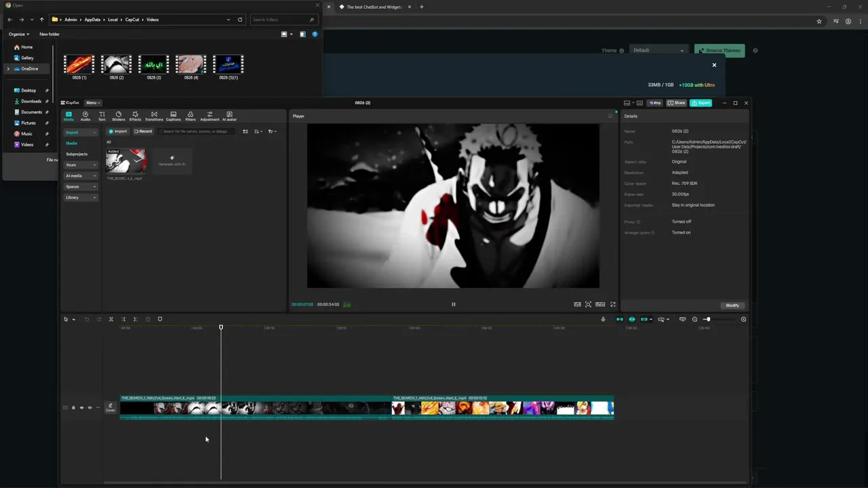868x488 pixels.
Task: Select the Media tab icon
Action: [x=68, y=116]
